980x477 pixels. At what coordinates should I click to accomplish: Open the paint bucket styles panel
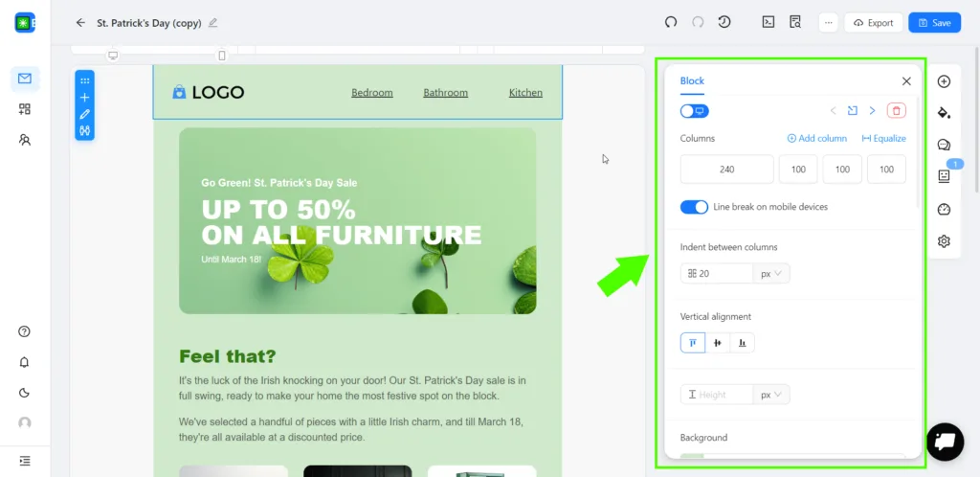(944, 113)
